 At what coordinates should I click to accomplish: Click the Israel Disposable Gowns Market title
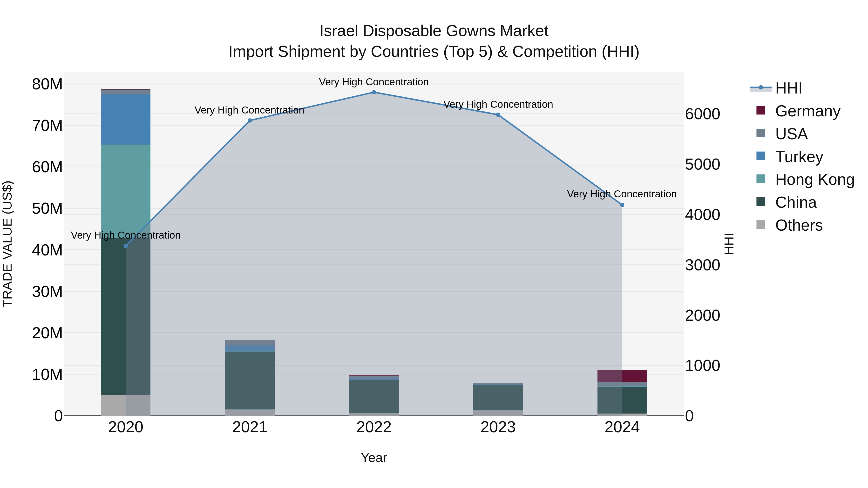[434, 31]
